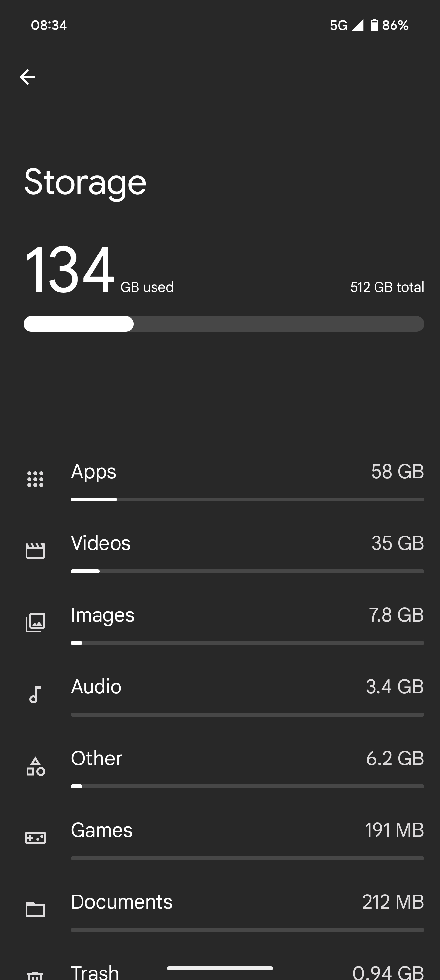Image resolution: width=440 pixels, height=980 pixels.
Task: Tap the Videos clapperboard icon
Action: click(35, 551)
